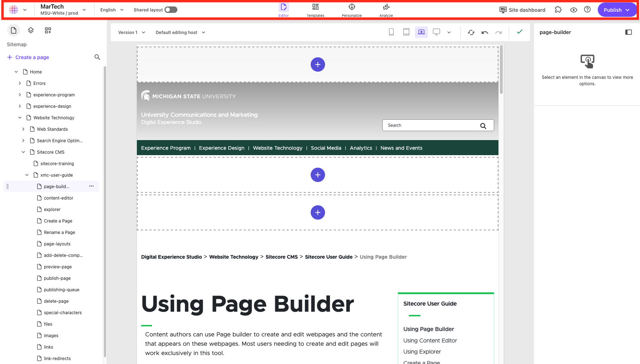Image resolution: width=640 pixels, height=364 pixels.
Task: Open Site dashboard
Action: (x=522, y=10)
